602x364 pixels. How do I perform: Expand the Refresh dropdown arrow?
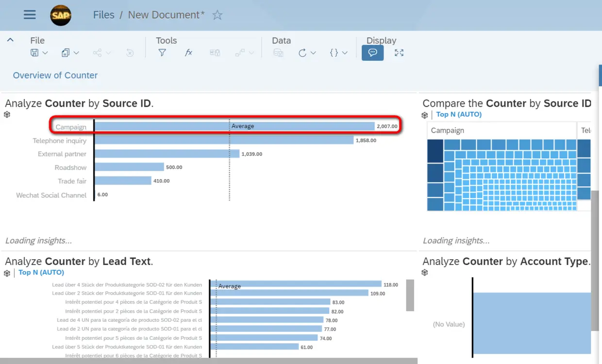pos(313,53)
